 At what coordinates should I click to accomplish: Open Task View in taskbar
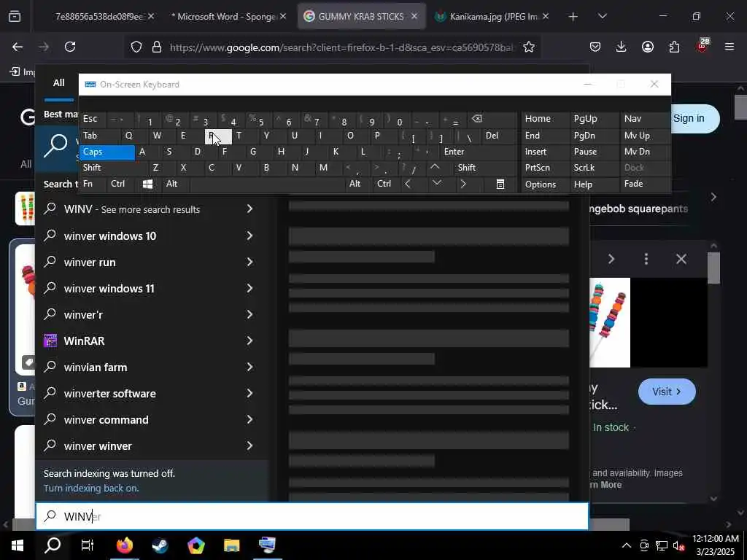pos(88,545)
